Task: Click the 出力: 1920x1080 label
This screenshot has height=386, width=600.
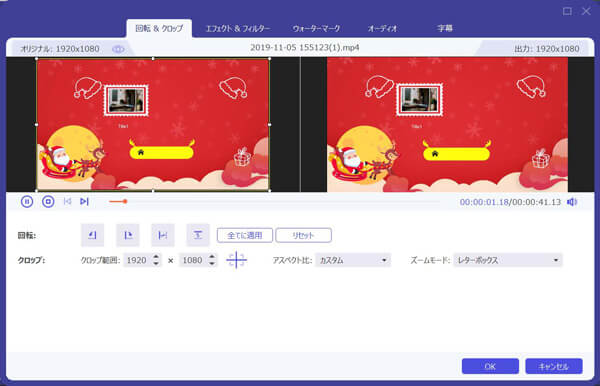Action: pyautogui.click(x=547, y=49)
